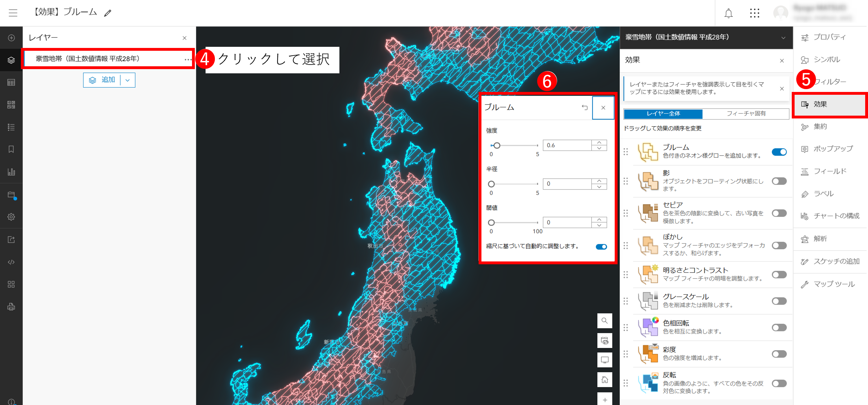Open the print icon in left toolbar
This screenshot has height=405, width=868.
11,307
